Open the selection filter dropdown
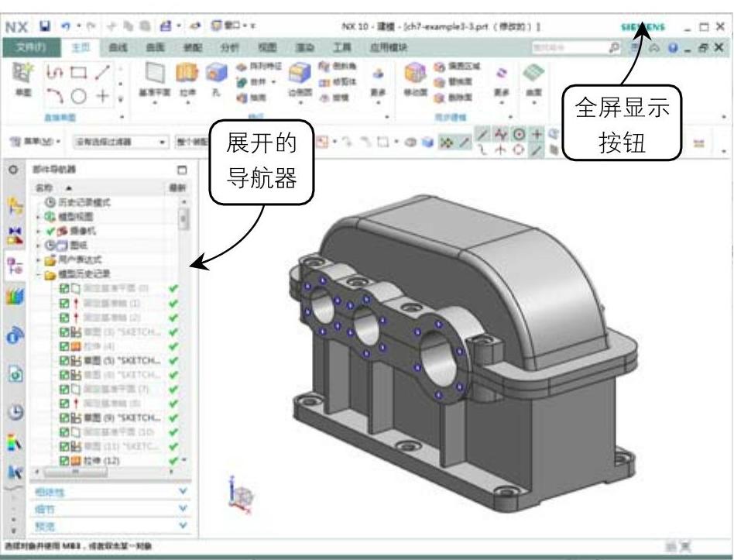 [120, 142]
